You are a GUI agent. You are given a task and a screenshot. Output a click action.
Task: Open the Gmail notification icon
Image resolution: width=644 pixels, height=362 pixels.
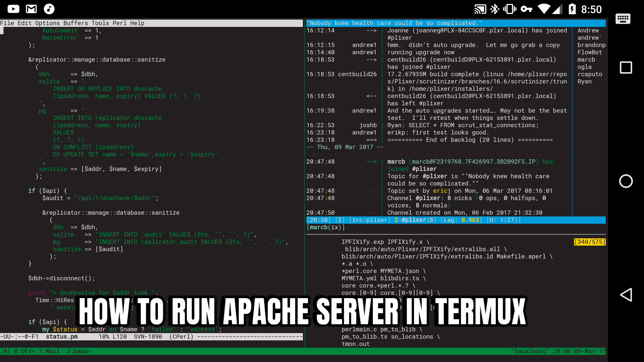click(x=31, y=9)
